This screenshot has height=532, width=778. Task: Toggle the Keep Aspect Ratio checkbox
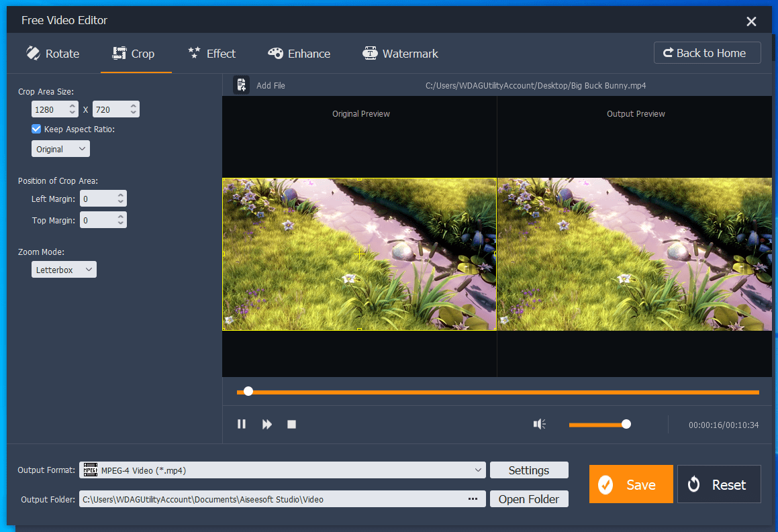[36, 129]
